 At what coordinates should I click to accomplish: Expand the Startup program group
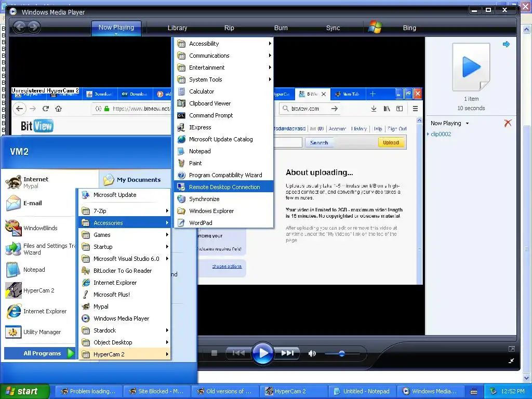(x=125, y=247)
